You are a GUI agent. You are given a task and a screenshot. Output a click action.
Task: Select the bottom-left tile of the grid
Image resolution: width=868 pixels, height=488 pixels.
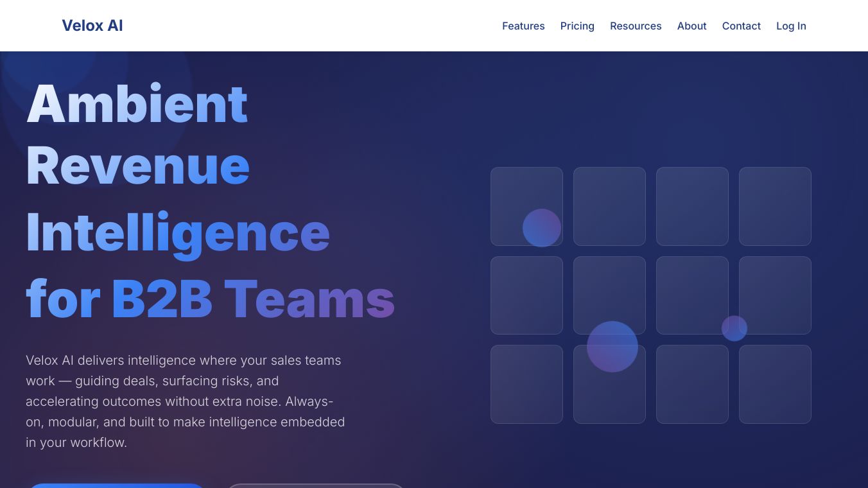pyautogui.click(x=526, y=384)
